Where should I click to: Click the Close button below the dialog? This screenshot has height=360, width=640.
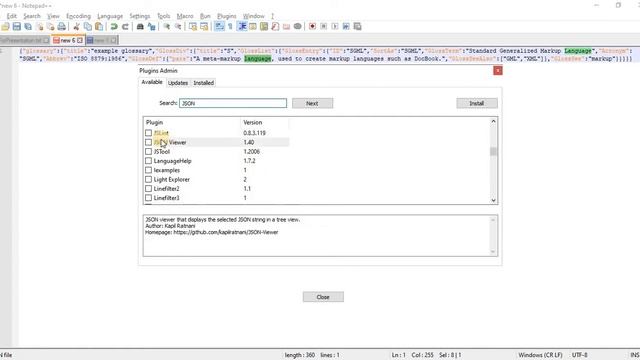(323, 297)
